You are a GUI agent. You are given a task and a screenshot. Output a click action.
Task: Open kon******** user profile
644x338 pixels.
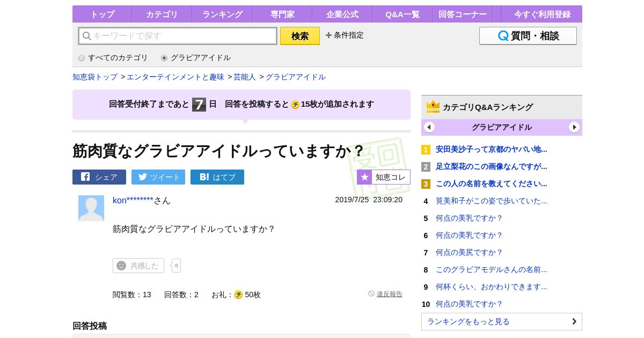(x=133, y=200)
